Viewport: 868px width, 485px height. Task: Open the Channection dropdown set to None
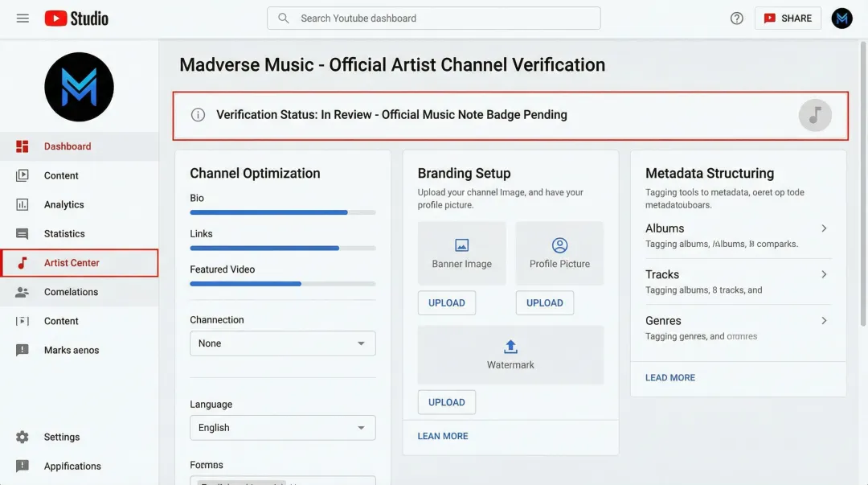click(x=282, y=343)
